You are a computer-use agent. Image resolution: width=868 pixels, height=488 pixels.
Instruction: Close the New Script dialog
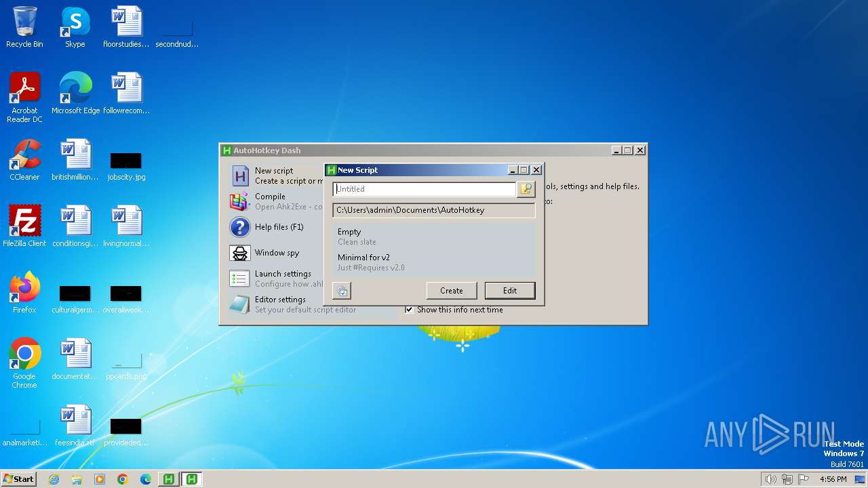(536, 170)
